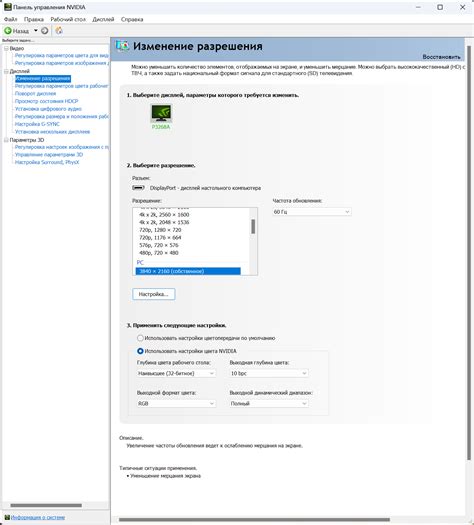Select Изменение разрешения in the tree
The height and width of the screenshot is (525, 474).
click(x=43, y=78)
